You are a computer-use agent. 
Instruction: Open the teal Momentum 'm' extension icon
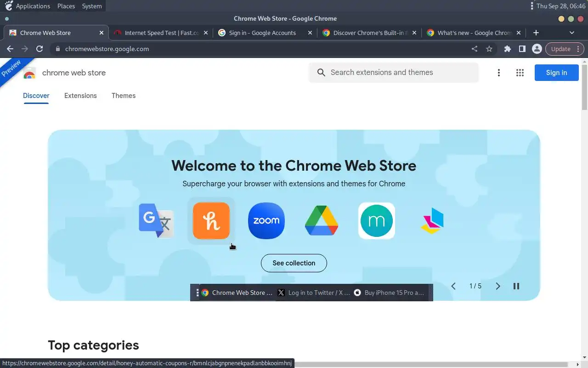click(377, 221)
